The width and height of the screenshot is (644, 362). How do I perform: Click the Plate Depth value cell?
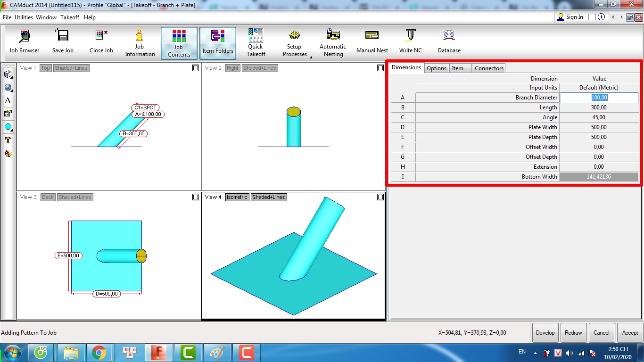(599, 137)
